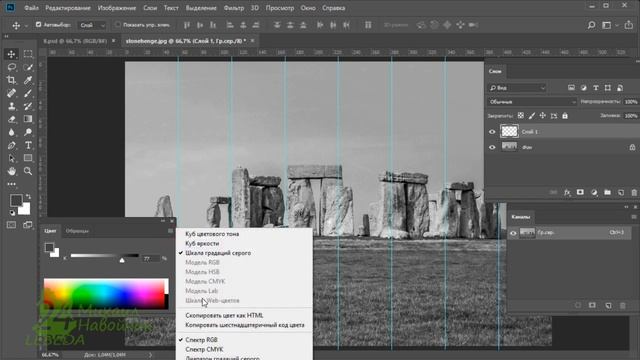Select the Brush tool
Viewport: 640px width, 360px height.
(28, 93)
